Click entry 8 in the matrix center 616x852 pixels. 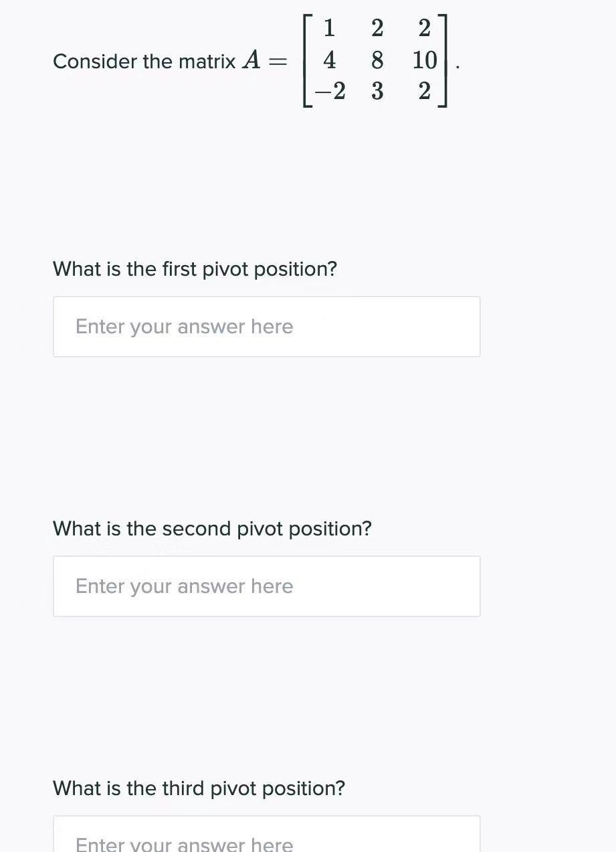[377, 60]
